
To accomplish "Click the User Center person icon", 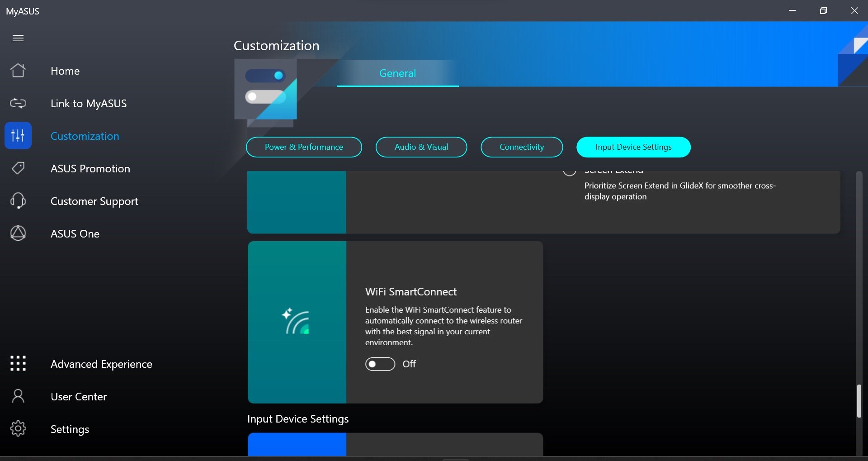I will (x=18, y=396).
